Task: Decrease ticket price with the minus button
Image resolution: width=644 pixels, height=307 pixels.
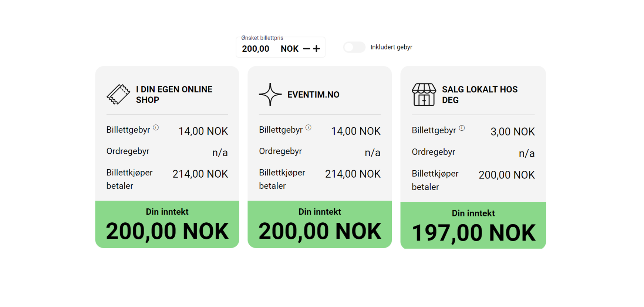Action: [306, 49]
